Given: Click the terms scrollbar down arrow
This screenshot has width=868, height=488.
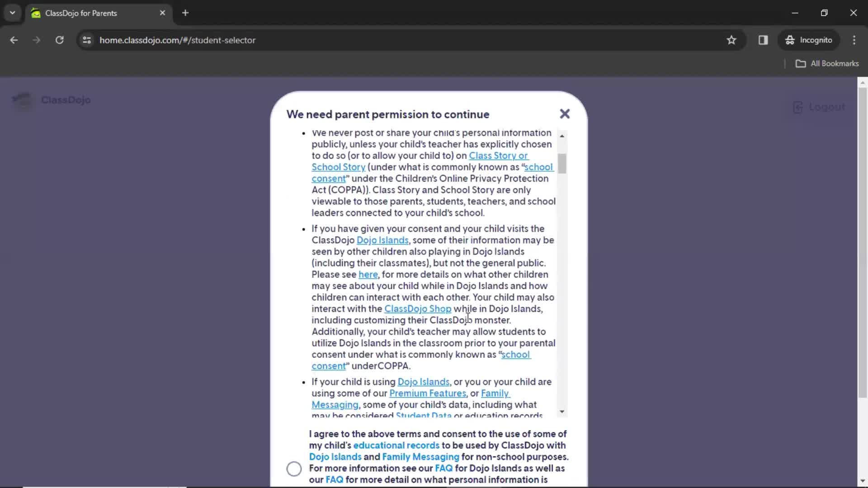Looking at the screenshot, I should (562, 412).
